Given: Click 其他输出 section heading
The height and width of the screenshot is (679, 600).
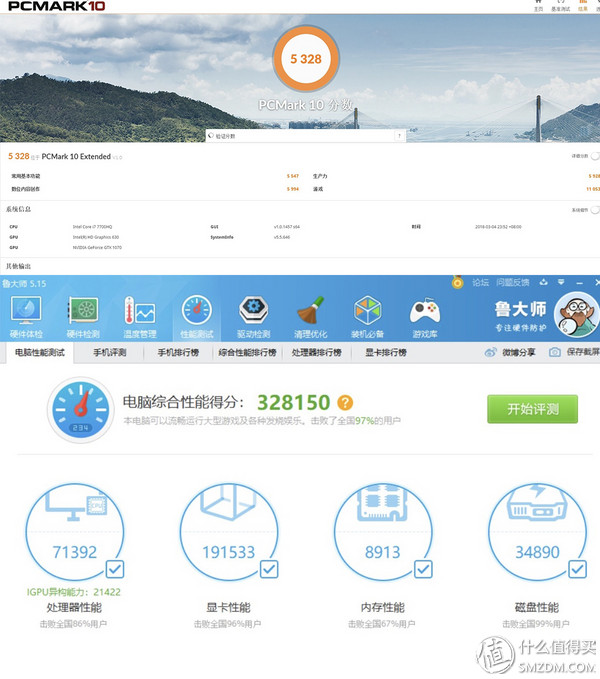Looking at the screenshot, I should 18,266.
